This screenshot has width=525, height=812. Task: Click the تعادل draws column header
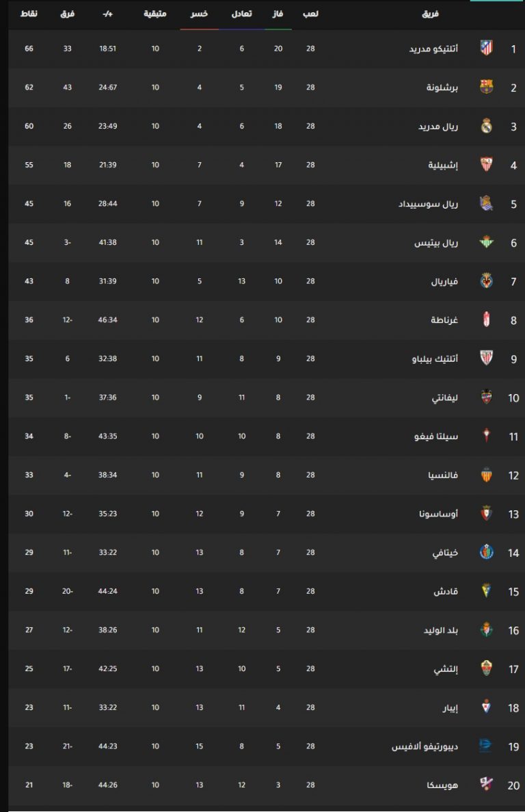click(x=241, y=14)
